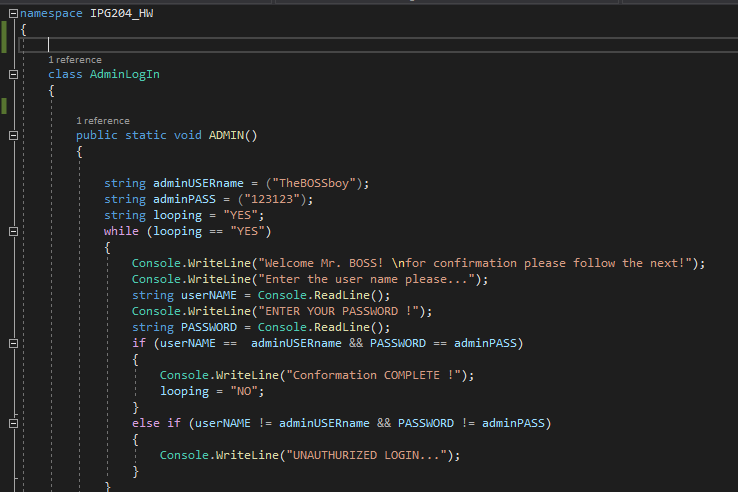Image resolution: width=738 pixels, height=492 pixels.
Task: Click the 'while' keyword
Action: pyautogui.click(x=121, y=231)
